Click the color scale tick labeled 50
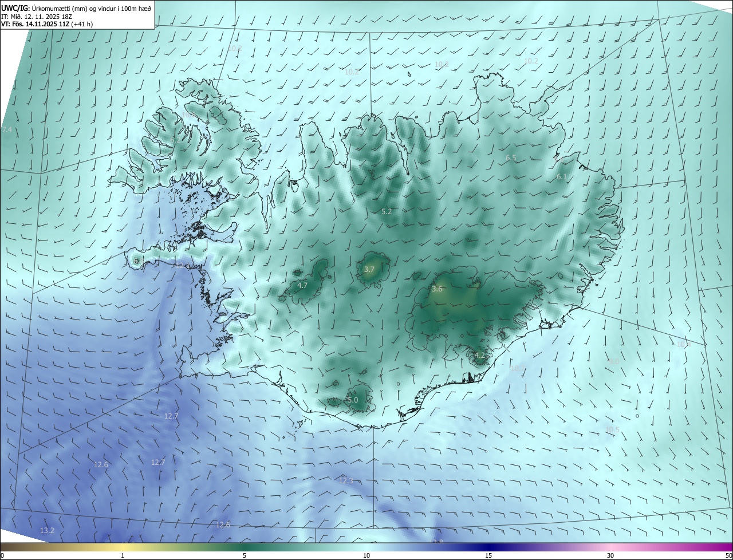Screen dimensions: 733x560 pyautogui.click(x=728, y=555)
